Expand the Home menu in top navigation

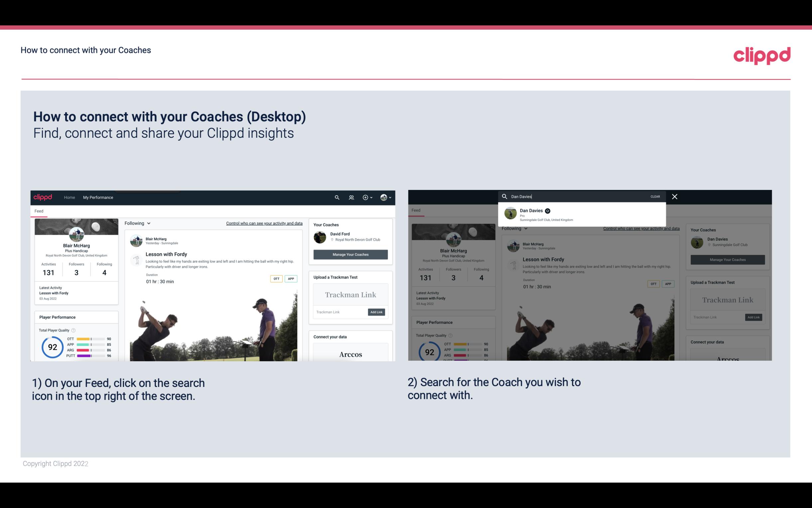(69, 197)
